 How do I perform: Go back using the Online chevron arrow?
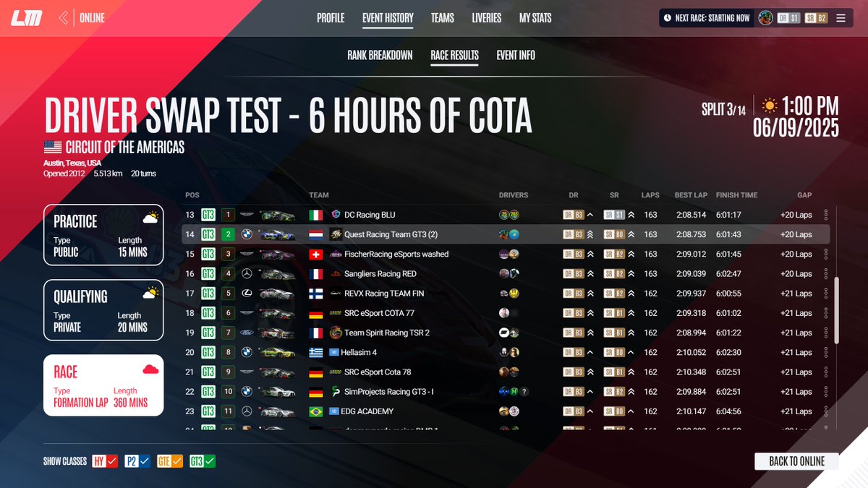(64, 18)
